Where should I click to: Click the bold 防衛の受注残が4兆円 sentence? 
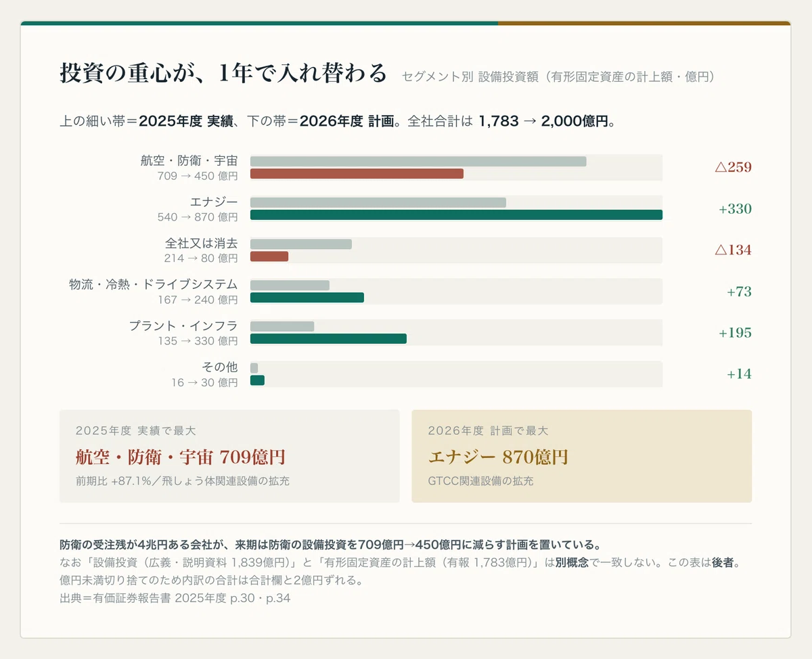pyautogui.click(x=330, y=545)
